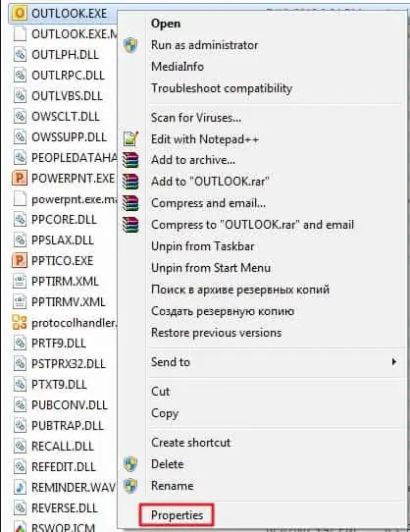
Task: Click the REVERSE.DLL file icon
Action: point(20,507)
